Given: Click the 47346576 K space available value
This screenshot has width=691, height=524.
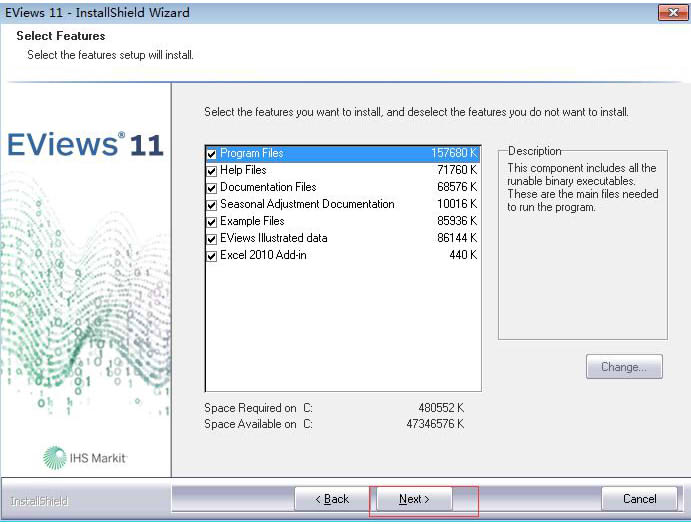Looking at the screenshot, I should click(x=435, y=424).
